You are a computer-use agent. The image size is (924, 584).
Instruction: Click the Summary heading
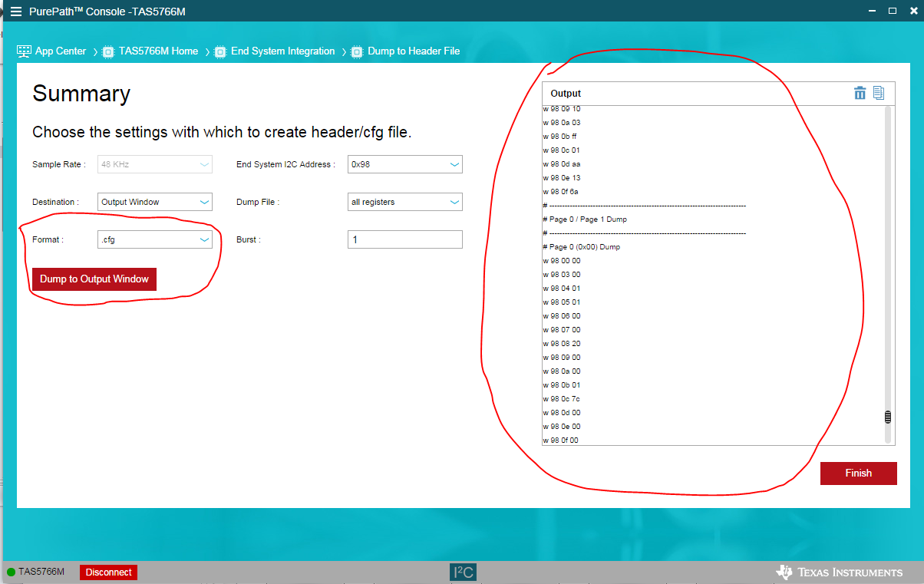(x=81, y=94)
